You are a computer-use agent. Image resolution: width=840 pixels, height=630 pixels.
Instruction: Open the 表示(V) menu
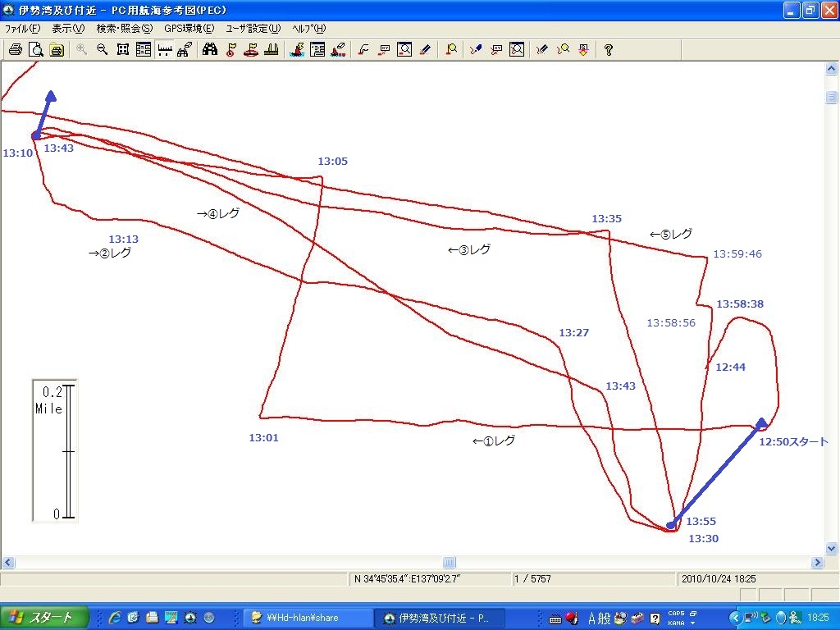point(68,29)
